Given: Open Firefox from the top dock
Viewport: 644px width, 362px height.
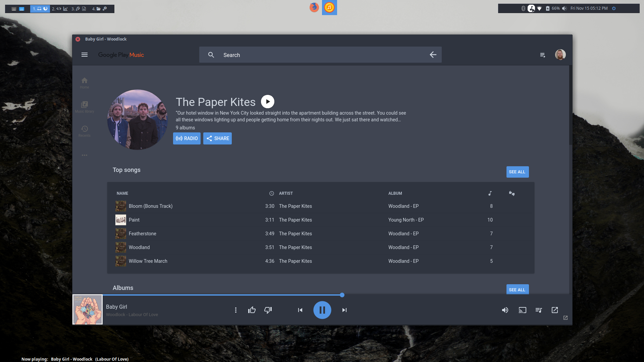Looking at the screenshot, I should [314, 7].
